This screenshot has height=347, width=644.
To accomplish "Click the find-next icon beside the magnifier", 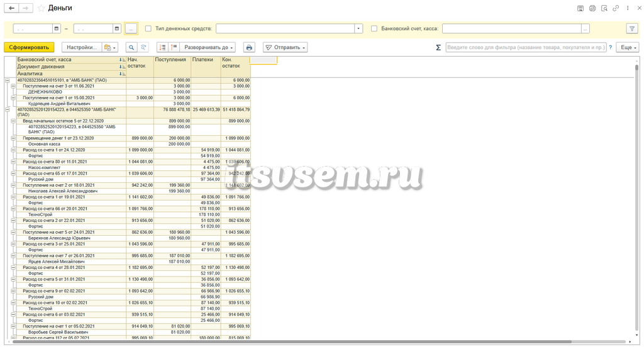I will (x=143, y=47).
